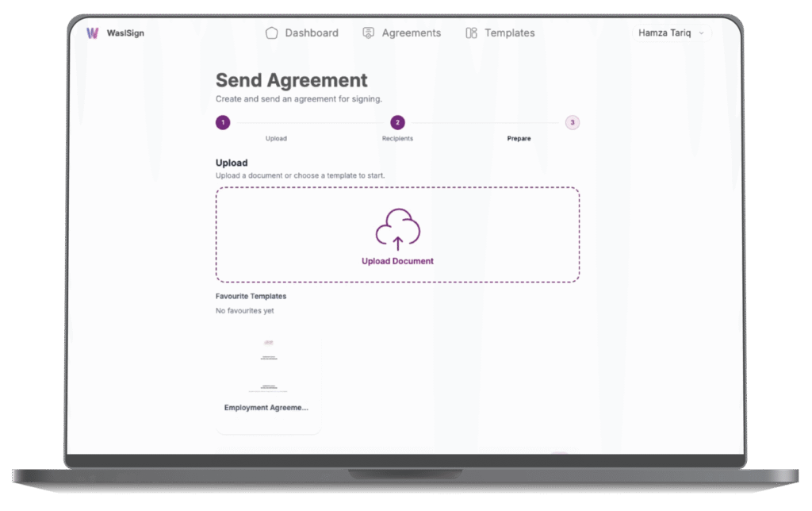
Task: Click the WaslSign brand name text
Action: point(125,33)
